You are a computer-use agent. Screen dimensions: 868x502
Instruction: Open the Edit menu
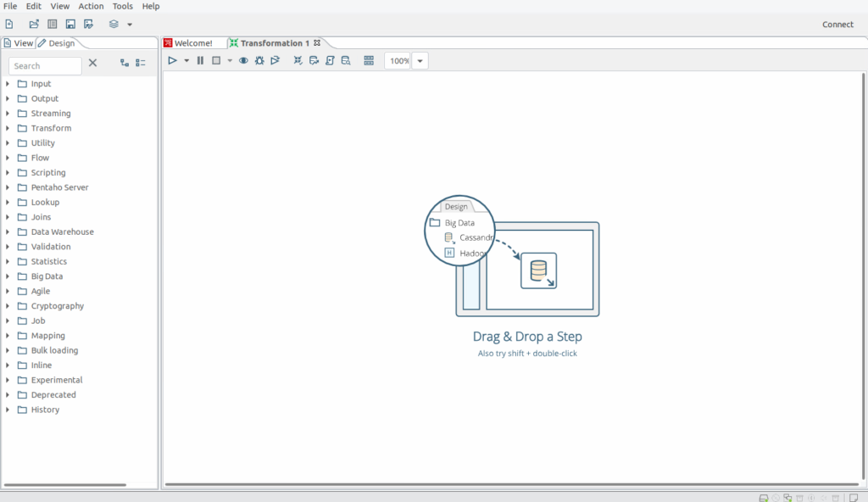pos(34,6)
